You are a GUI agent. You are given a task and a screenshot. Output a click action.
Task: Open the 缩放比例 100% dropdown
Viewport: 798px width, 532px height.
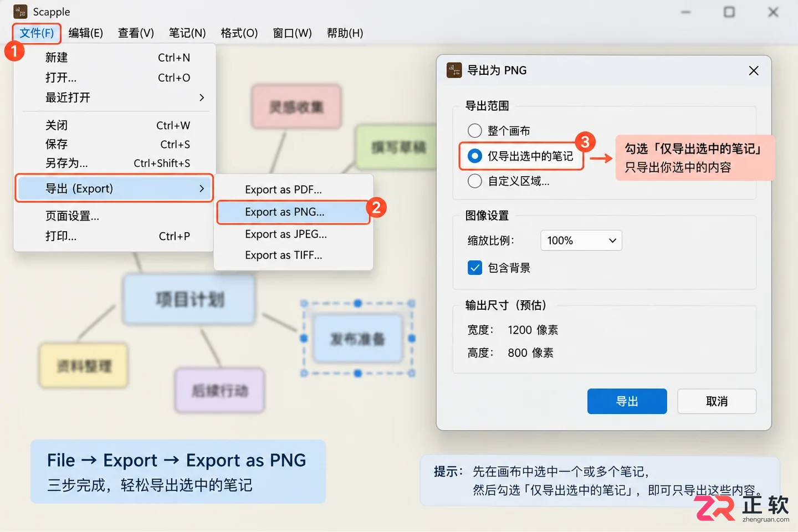pos(581,241)
